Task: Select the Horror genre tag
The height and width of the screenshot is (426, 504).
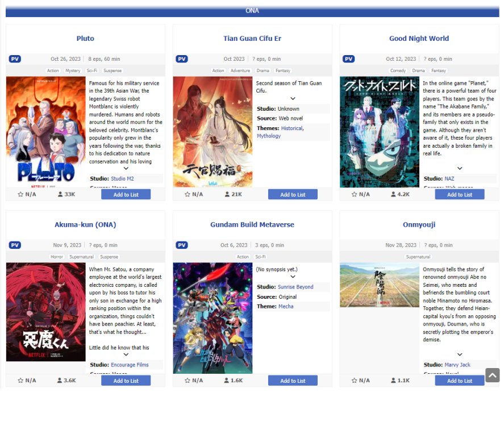Action: point(57,257)
